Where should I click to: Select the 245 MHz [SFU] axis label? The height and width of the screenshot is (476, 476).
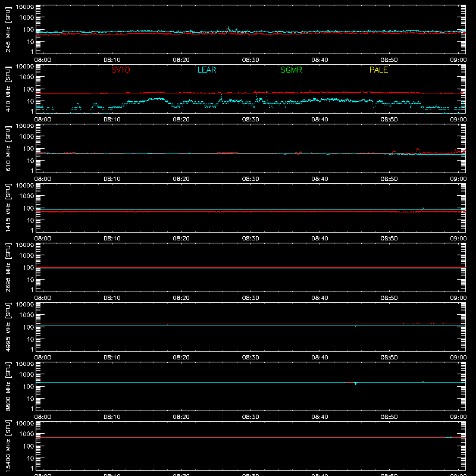pos(8,29)
